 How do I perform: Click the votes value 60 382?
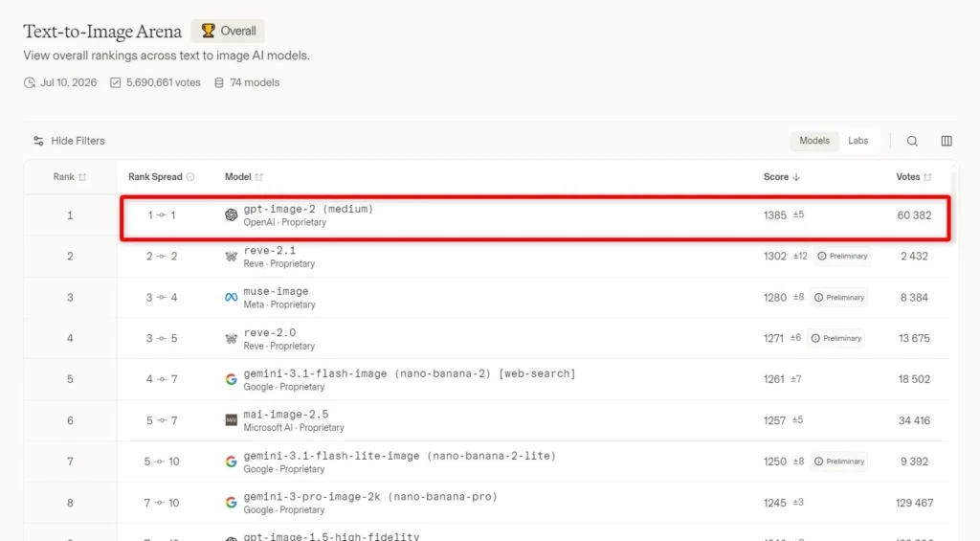(914, 215)
